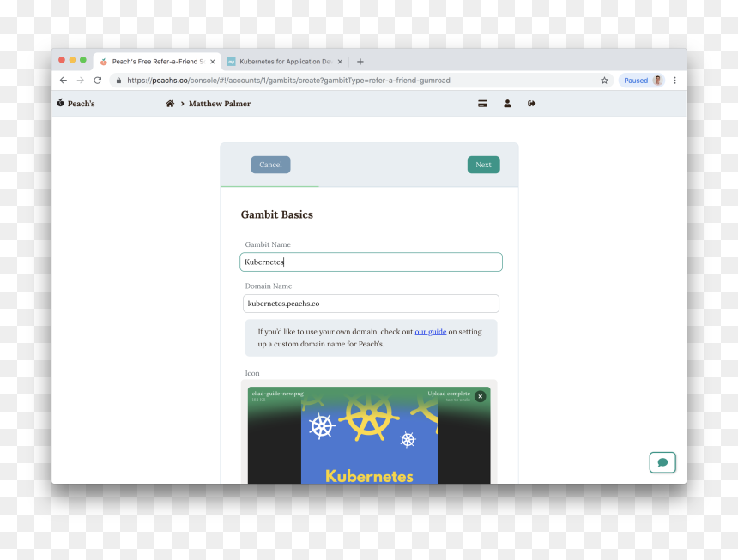The height and width of the screenshot is (560, 738).
Task: Open billing via the credit card icon
Action: [x=482, y=104]
